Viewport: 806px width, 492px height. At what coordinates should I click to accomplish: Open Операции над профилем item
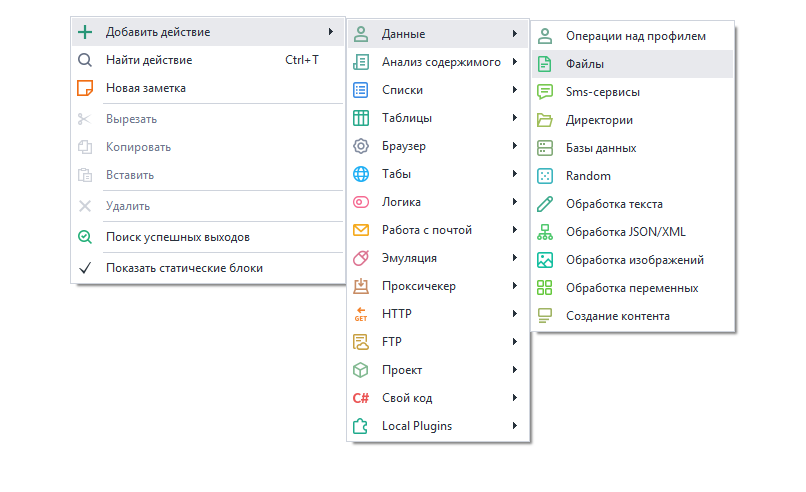point(635,36)
